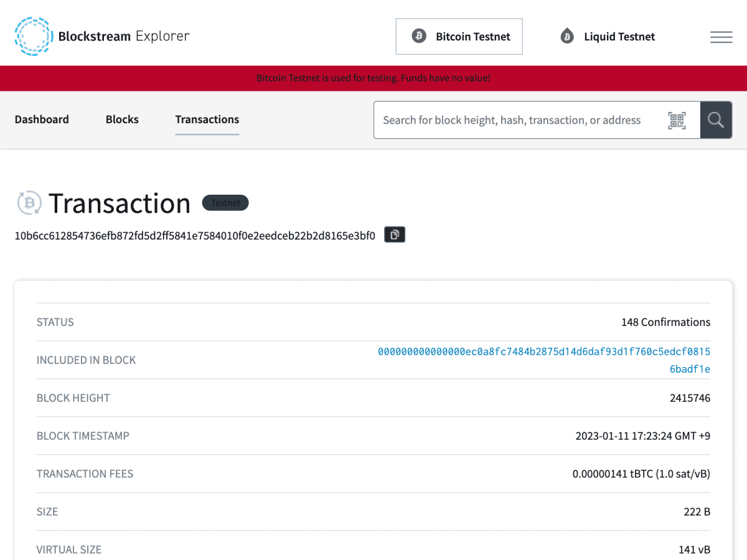Scan a QR code from the search bar
Screen dimensions: 747x560
tap(677, 120)
